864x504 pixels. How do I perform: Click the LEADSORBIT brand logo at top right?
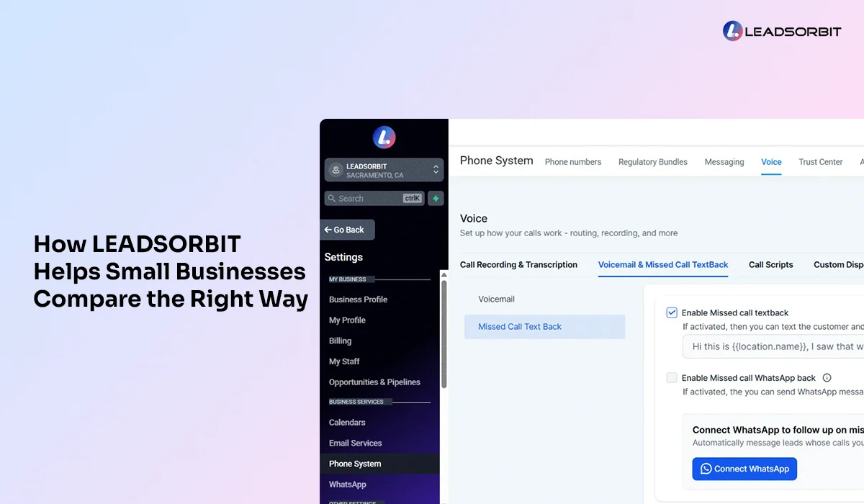tap(782, 31)
